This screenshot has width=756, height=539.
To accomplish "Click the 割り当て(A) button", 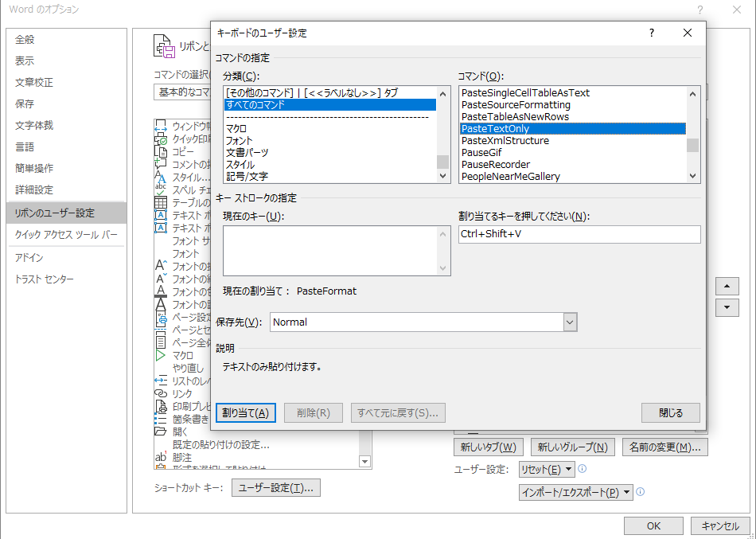I will pyautogui.click(x=245, y=413).
